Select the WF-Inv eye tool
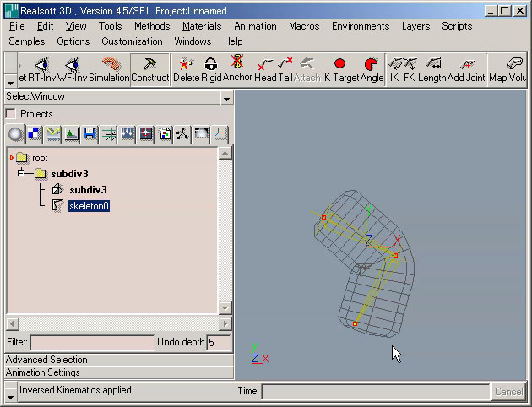Viewport: 532px width, 407px height. coord(72,69)
